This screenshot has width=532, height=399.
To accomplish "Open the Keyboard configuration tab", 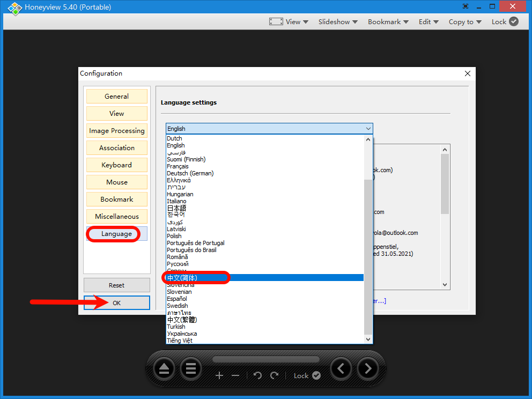I will (x=117, y=165).
